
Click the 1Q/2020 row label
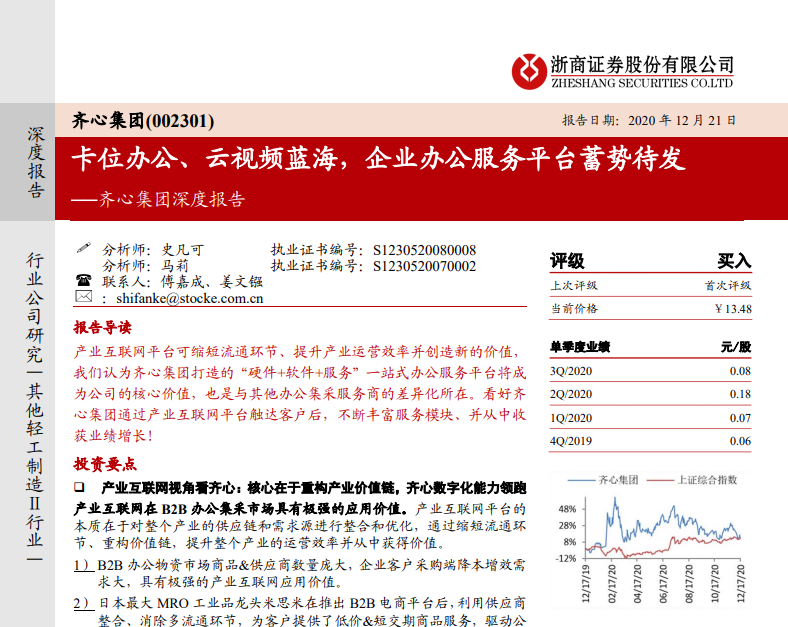[571, 418]
